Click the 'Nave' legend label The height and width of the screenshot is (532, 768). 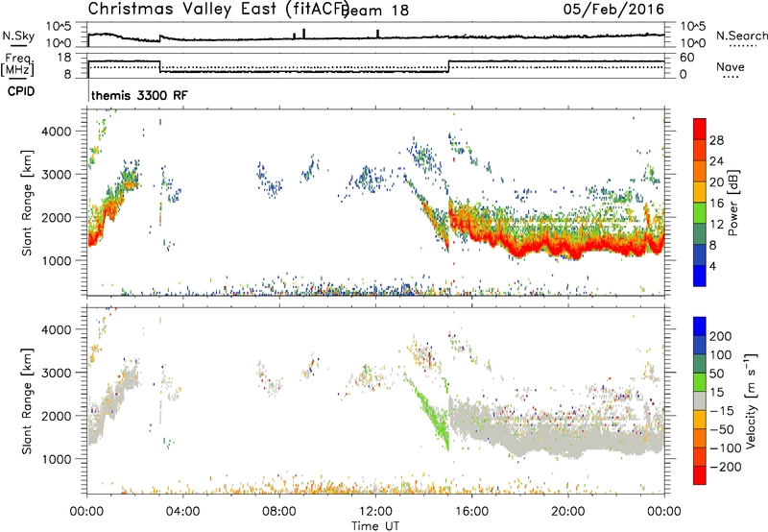[x=731, y=66]
